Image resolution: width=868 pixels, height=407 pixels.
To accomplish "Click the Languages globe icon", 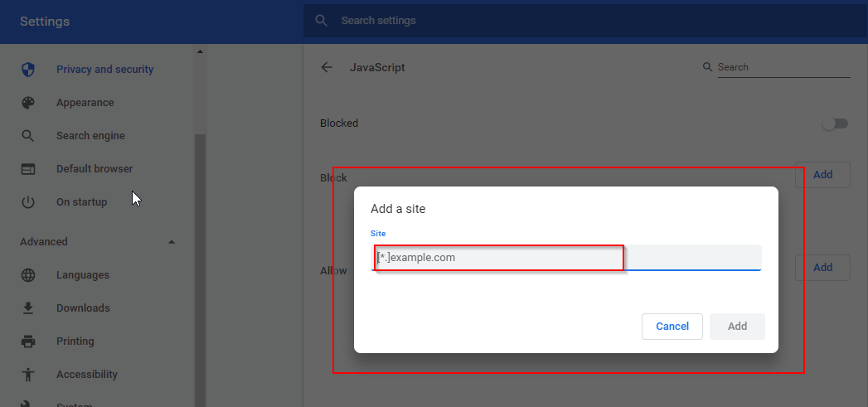I will 27,274.
